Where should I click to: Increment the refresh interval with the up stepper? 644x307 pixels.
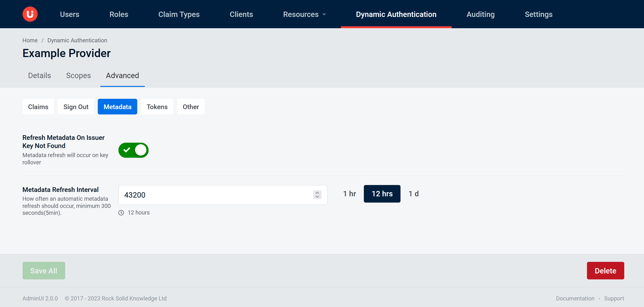[x=317, y=192]
